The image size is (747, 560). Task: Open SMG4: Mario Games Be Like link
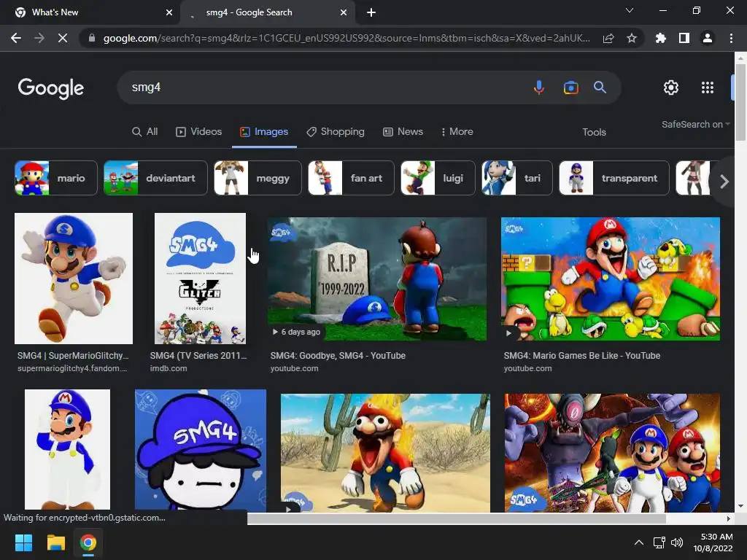[581, 356]
